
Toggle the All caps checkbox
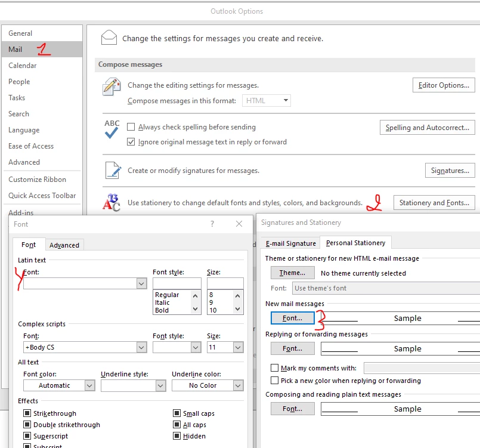pos(176,424)
